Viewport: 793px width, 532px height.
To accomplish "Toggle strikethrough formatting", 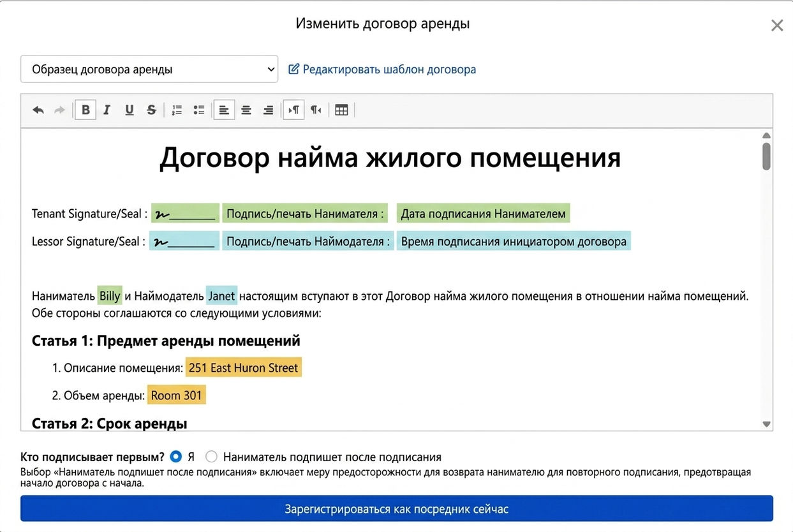I will (151, 110).
